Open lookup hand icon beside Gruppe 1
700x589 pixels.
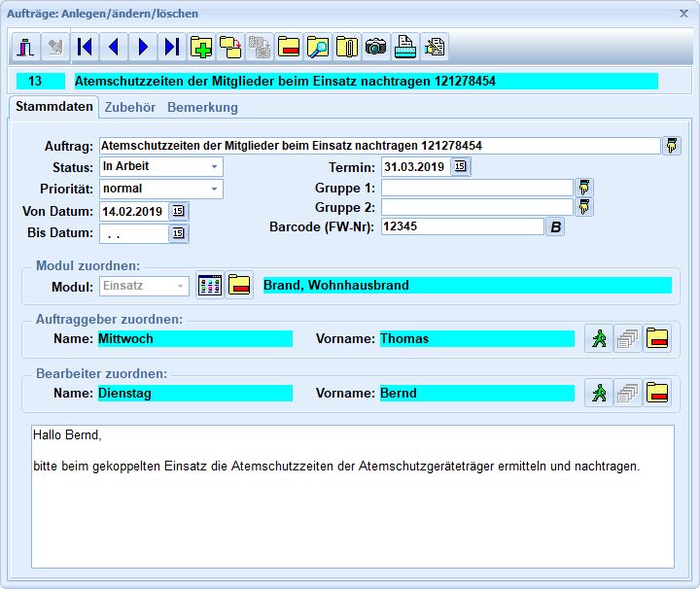[x=584, y=188]
